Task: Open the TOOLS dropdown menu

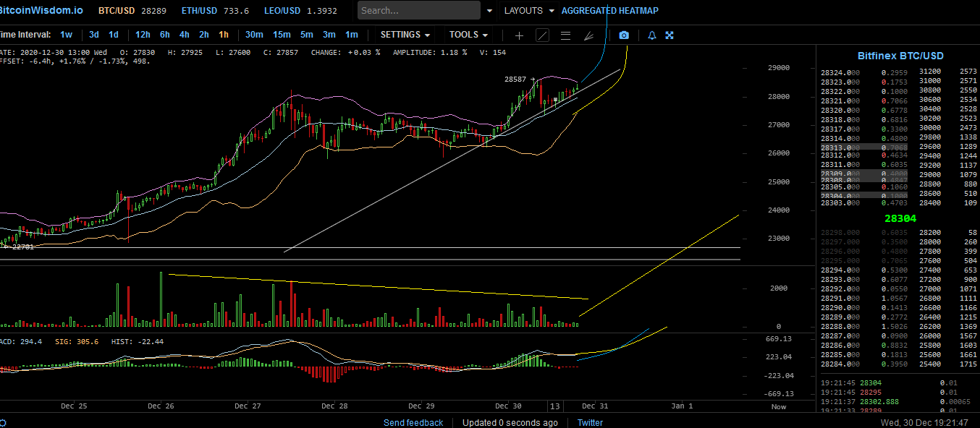Action: pos(468,35)
